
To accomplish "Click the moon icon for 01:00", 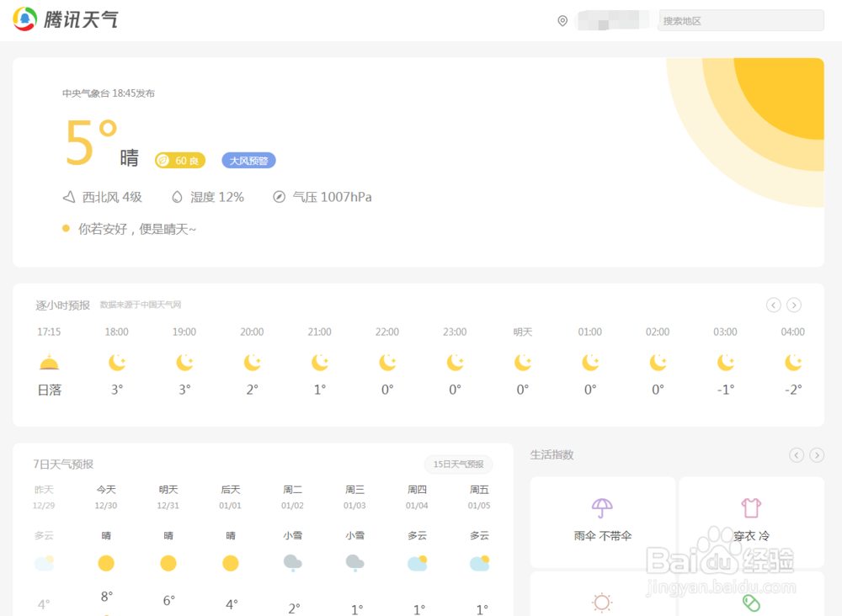I will pyautogui.click(x=590, y=363).
